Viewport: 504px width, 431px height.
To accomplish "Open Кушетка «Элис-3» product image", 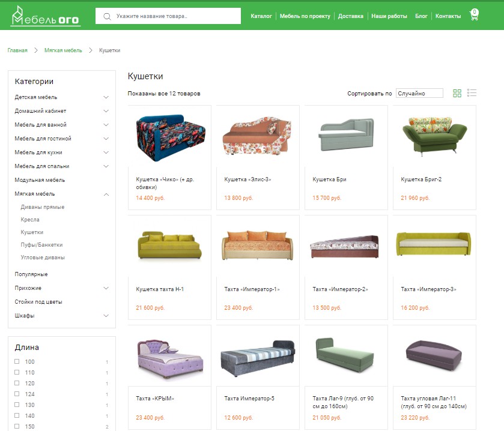I will pyautogui.click(x=258, y=136).
